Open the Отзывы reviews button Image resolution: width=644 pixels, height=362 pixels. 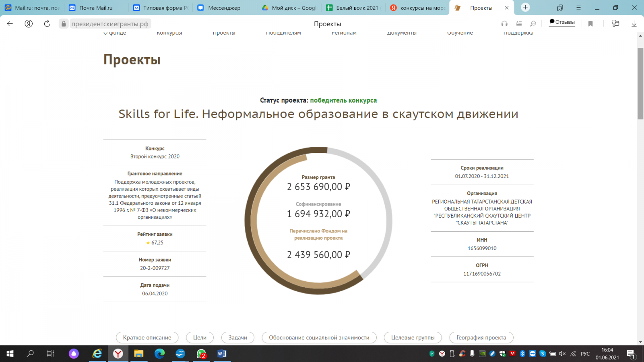(x=562, y=23)
